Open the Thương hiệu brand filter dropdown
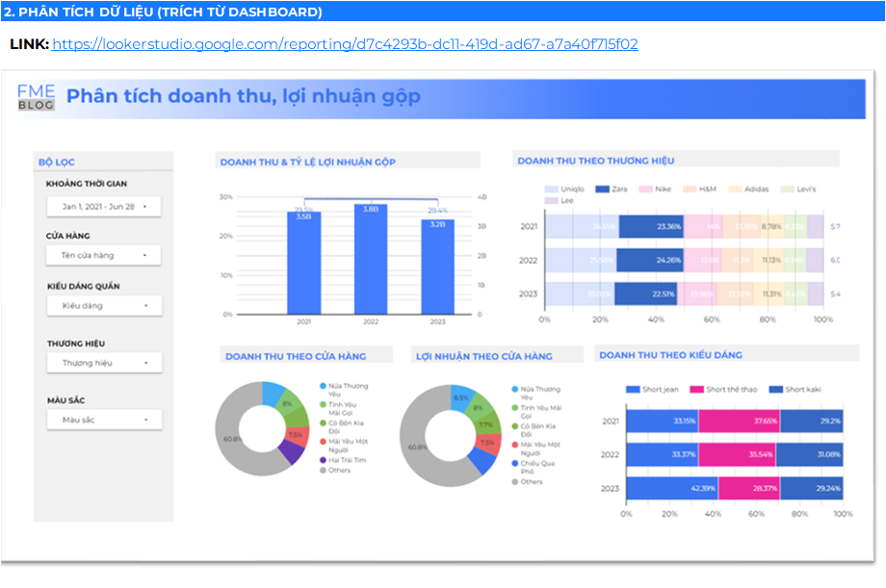The height and width of the screenshot is (588, 886). pos(103,363)
